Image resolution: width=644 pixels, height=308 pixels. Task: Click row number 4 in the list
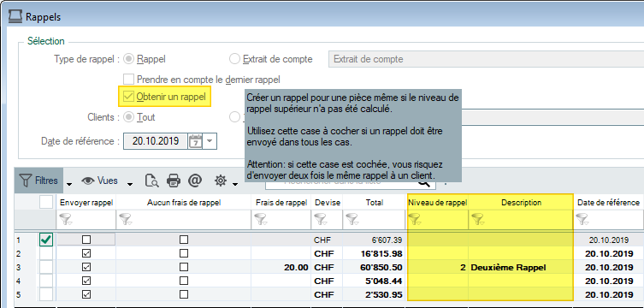tap(18, 281)
